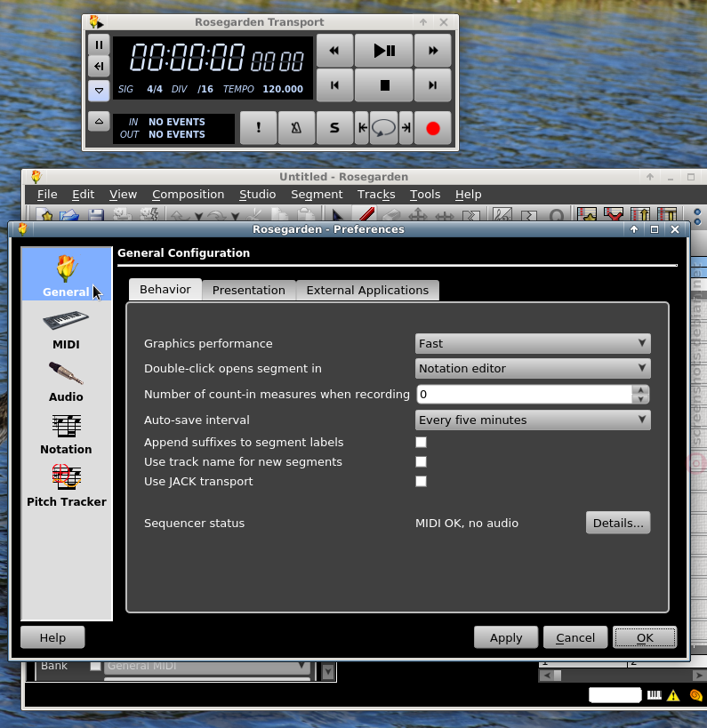Viewport: 707px width, 728px height.
Task: Open the Segment menu
Action: (x=317, y=194)
